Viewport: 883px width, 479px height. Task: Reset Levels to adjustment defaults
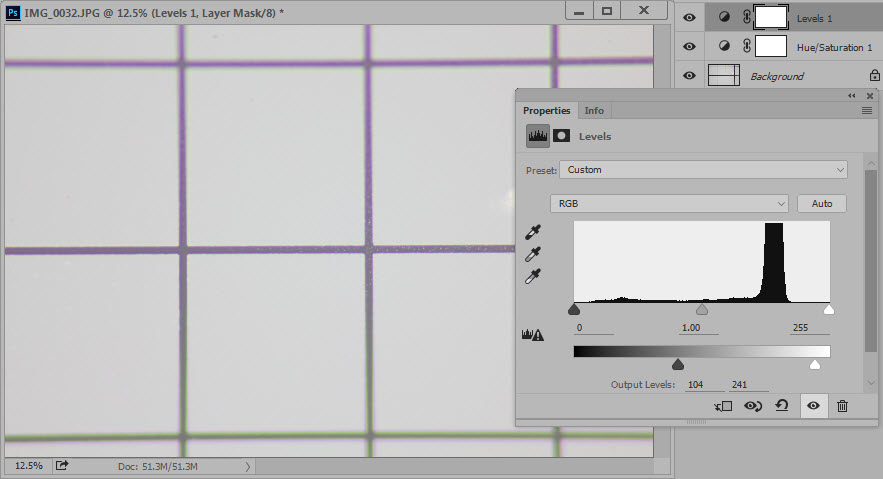click(x=782, y=405)
